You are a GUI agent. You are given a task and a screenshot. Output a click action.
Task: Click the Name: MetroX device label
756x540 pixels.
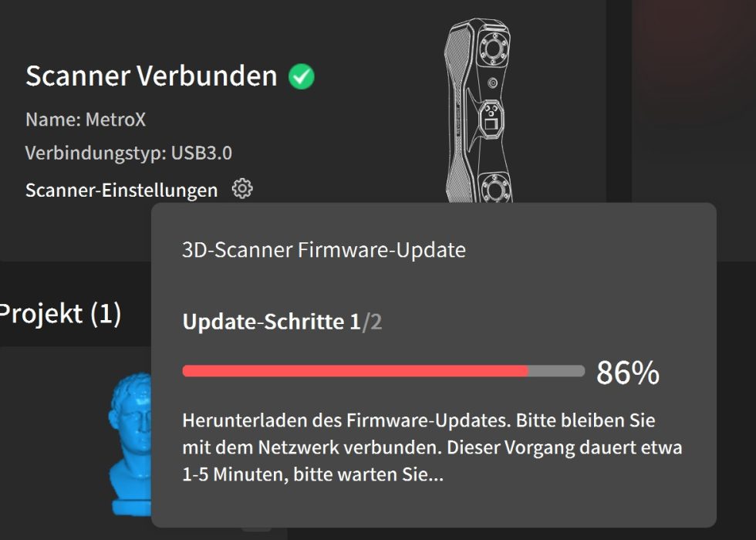pos(86,119)
